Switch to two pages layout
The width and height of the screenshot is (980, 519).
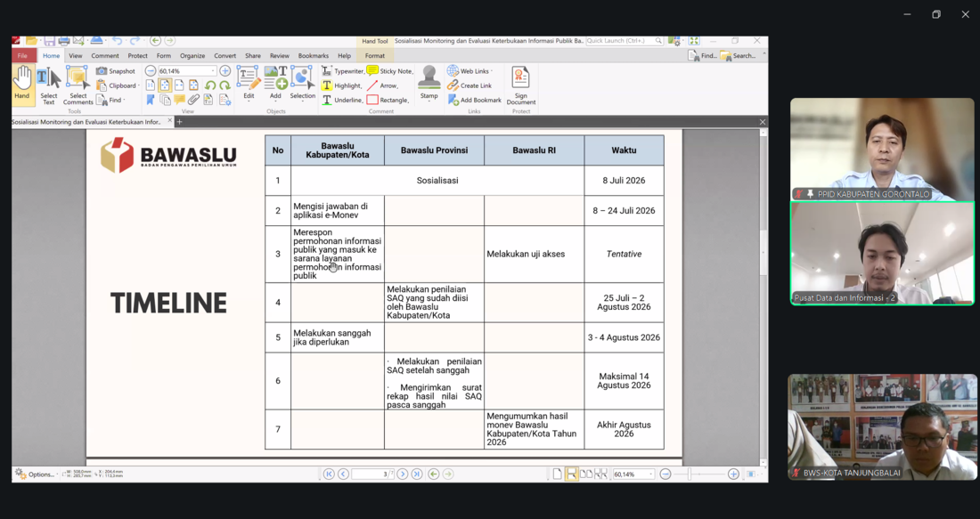586,474
